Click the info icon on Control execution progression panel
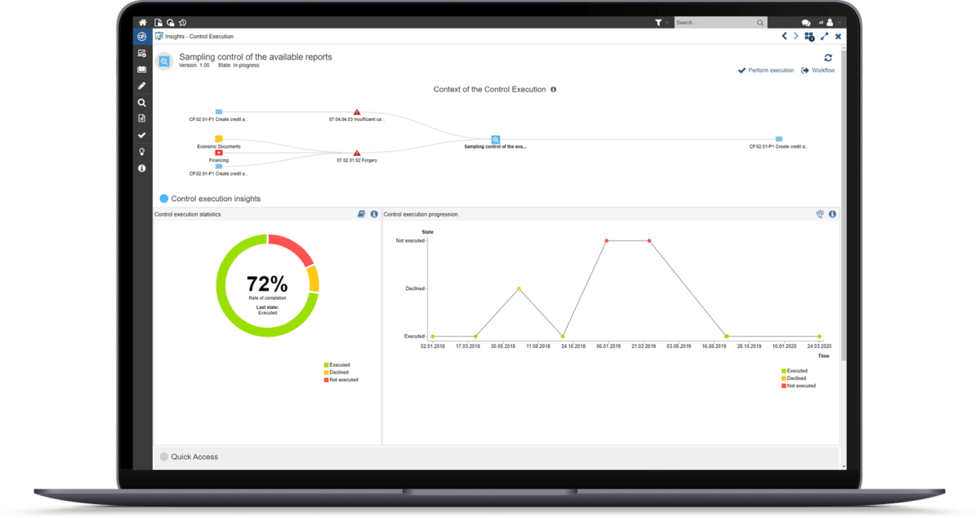Viewport: 980px width, 518px height. point(832,214)
